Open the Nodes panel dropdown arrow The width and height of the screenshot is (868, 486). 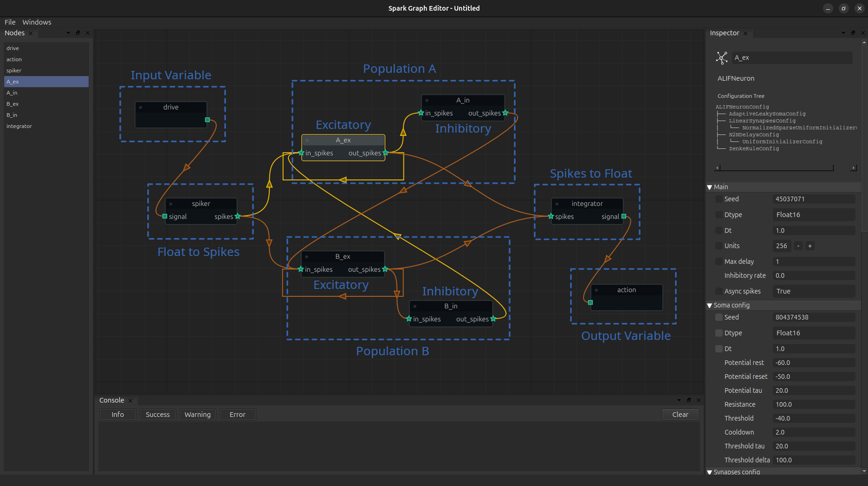(x=68, y=33)
